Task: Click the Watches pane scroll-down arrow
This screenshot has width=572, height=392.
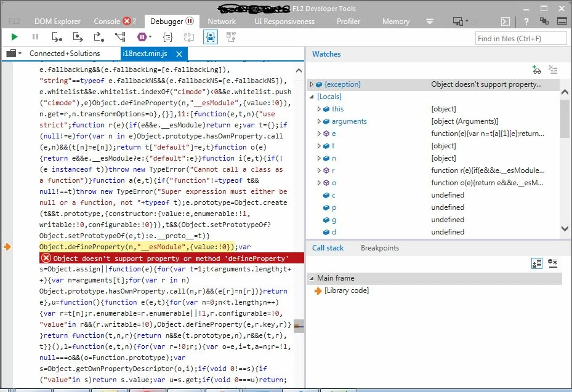Action: (x=565, y=229)
